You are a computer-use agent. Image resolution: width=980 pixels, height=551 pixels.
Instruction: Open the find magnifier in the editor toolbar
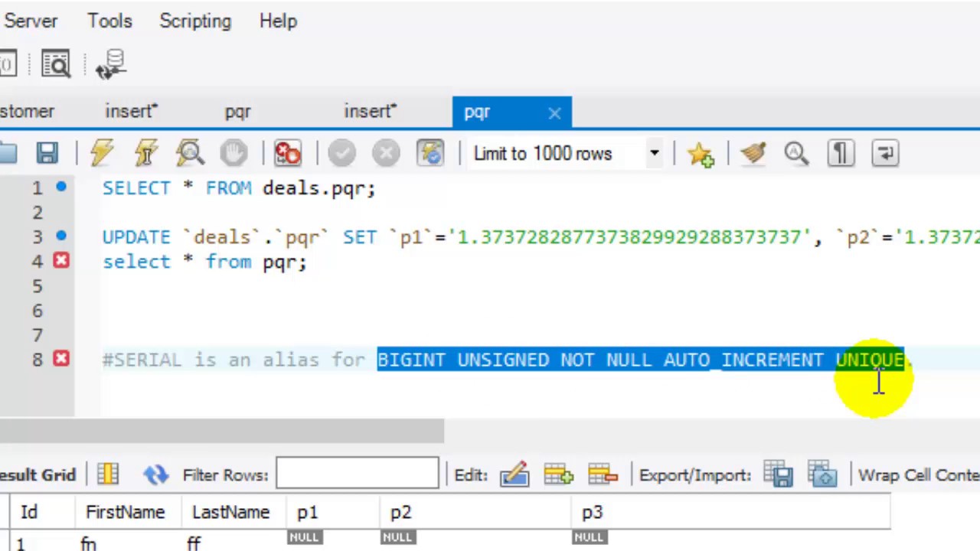(x=796, y=153)
